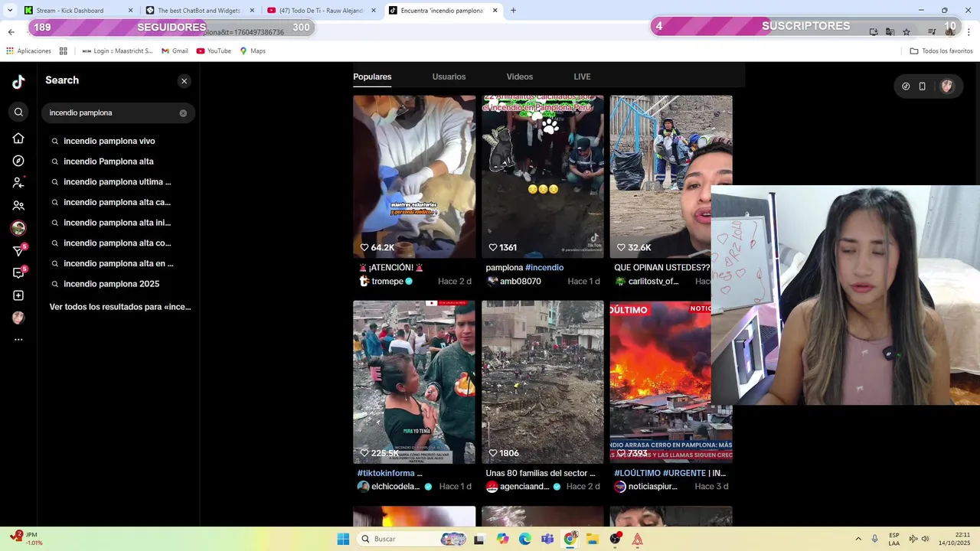Click the Upload plus icon
The width and height of the screenshot is (980, 551).
(18, 295)
